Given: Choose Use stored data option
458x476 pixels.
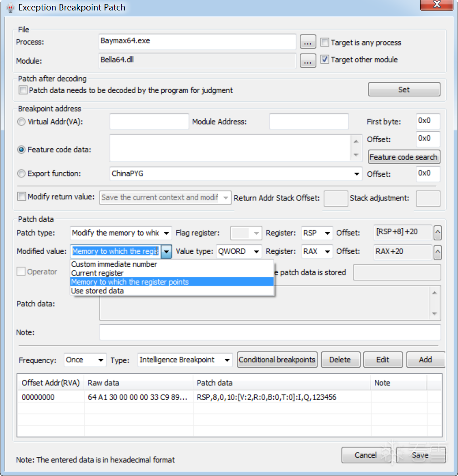Looking at the screenshot, I should (x=172, y=291).
